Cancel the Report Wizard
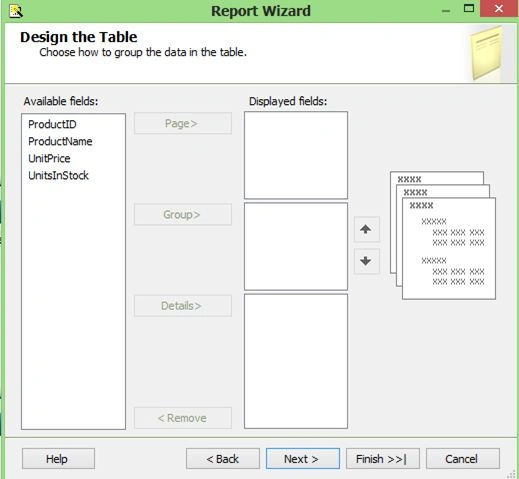This screenshot has width=519, height=479. [463, 459]
